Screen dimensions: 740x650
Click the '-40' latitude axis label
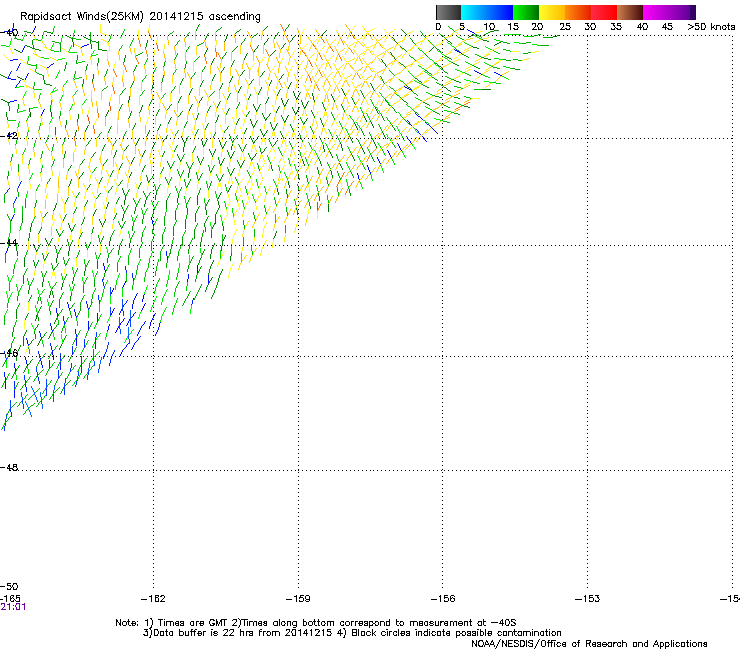click(x=9, y=33)
